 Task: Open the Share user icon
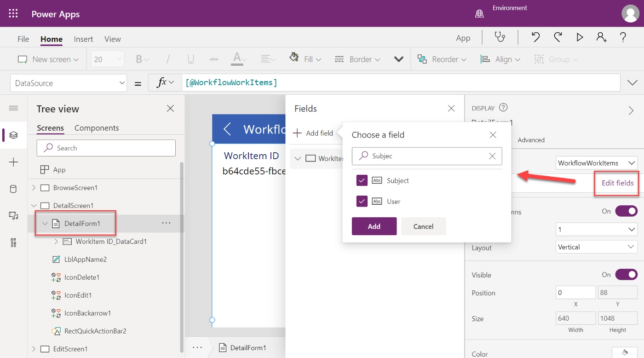click(x=601, y=37)
